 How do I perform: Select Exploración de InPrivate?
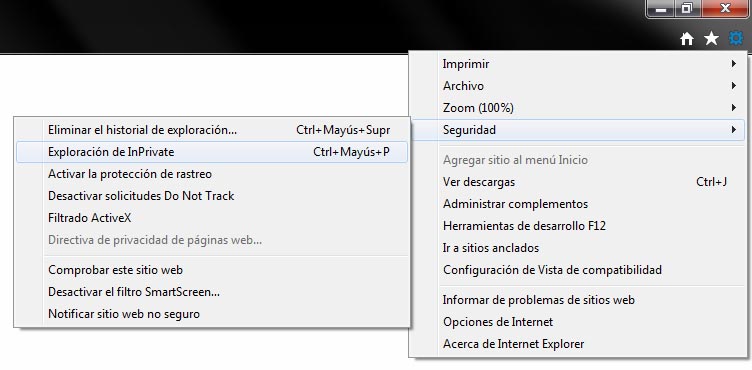(212, 152)
